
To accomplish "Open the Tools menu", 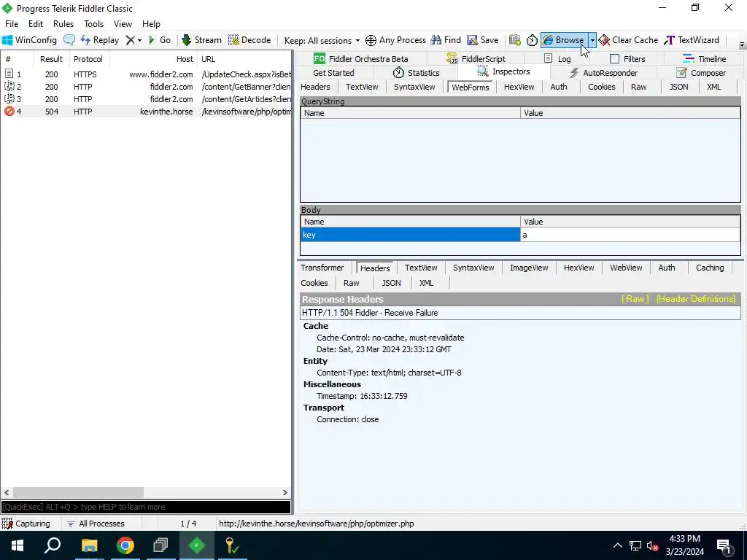I will (x=94, y=24).
